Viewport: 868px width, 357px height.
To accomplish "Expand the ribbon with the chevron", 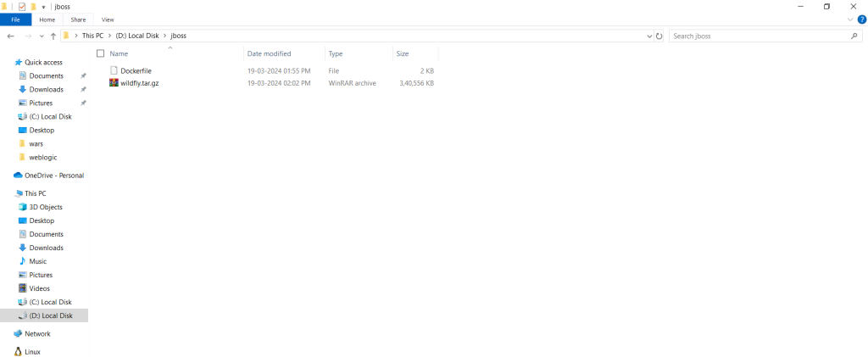I will click(851, 20).
